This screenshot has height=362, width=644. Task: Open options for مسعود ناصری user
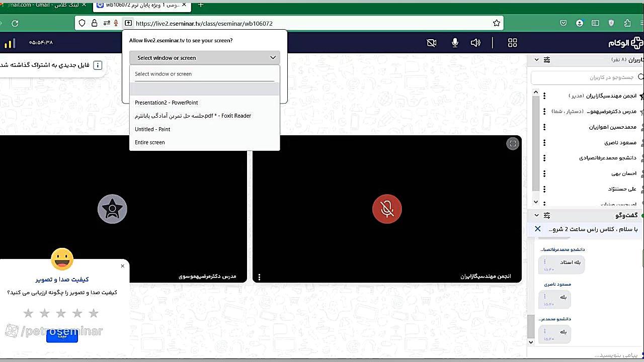click(x=544, y=142)
